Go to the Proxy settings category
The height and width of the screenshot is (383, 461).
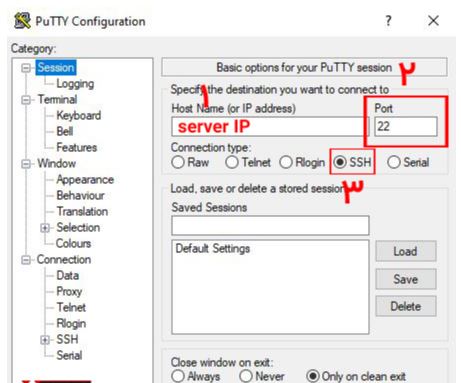tap(69, 292)
